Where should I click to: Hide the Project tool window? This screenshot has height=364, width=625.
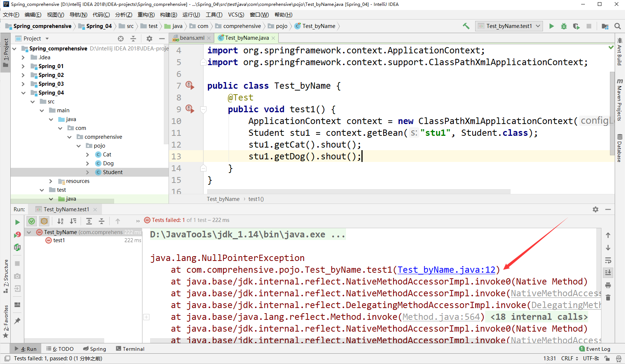162,39
